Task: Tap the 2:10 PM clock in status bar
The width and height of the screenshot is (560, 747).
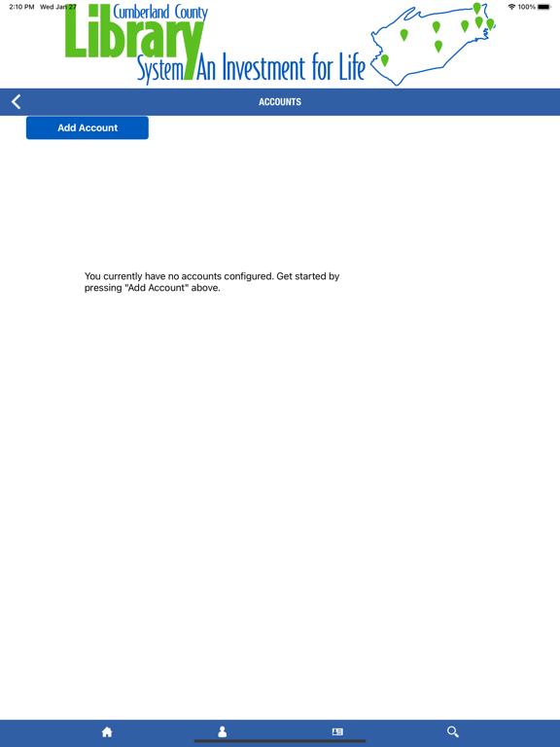Action: pyautogui.click(x=21, y=7)
